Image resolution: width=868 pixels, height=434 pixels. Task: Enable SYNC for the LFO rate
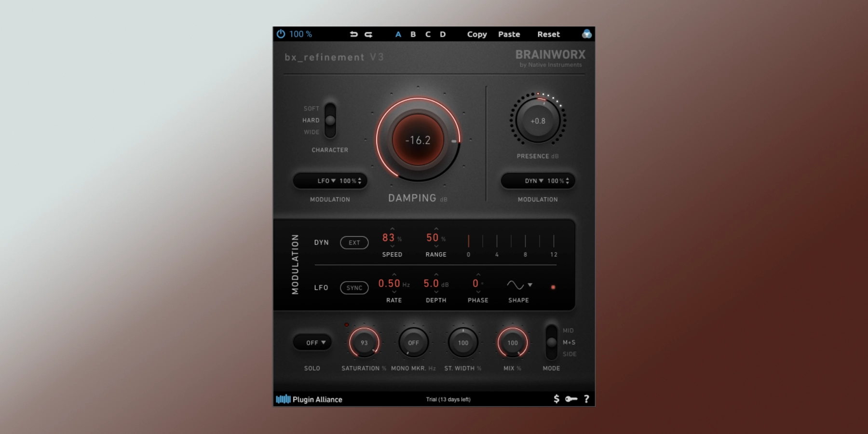coord(354,287)
